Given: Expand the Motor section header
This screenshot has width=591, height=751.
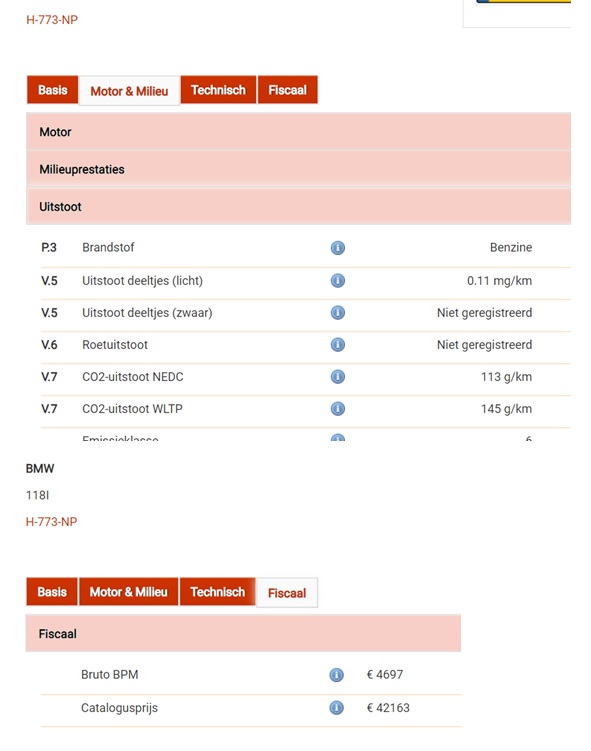Looking at the screenshot, I should [298, 132].
